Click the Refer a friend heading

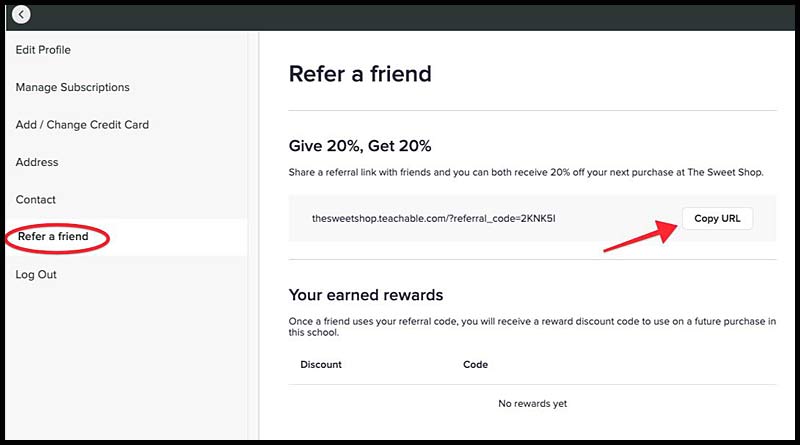point(360,74)
